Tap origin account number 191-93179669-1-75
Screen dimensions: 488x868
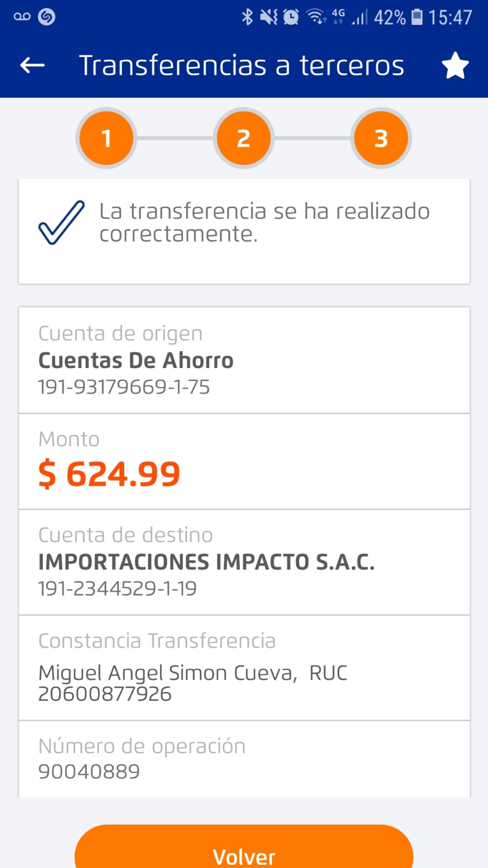click(124, 387)
